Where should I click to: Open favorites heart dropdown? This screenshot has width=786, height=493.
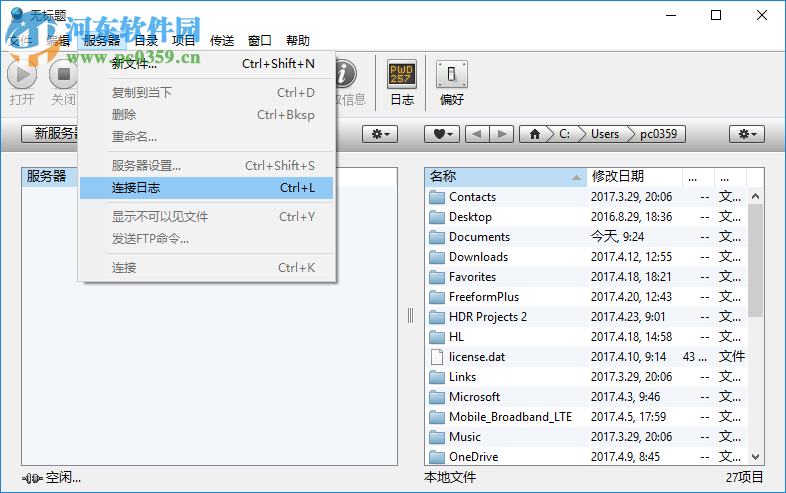tap(442, 134)
